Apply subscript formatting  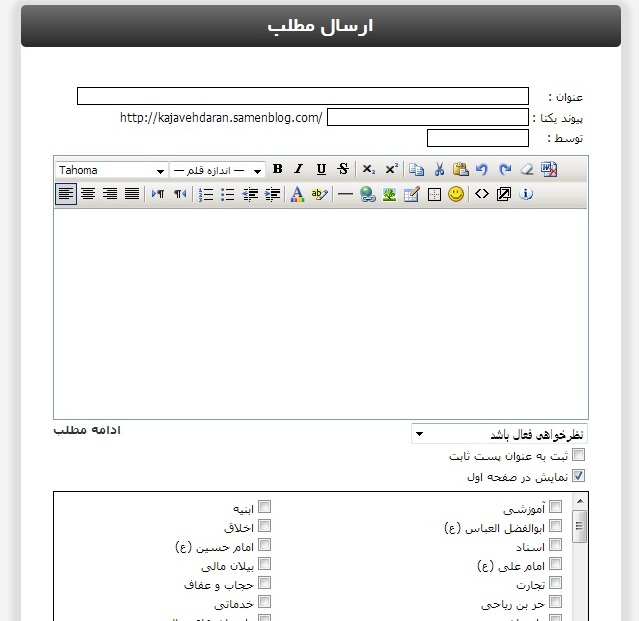tap(369, 169)
